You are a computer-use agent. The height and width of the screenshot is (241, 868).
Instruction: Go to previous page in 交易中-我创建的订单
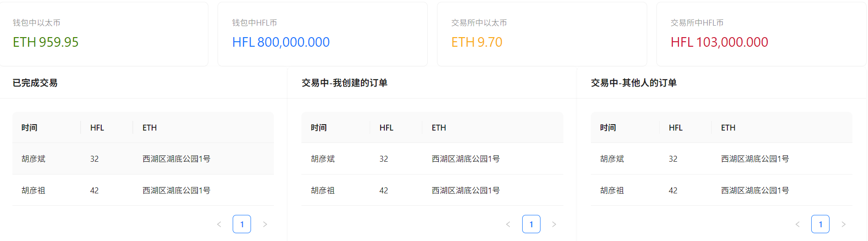click(508, 224)
